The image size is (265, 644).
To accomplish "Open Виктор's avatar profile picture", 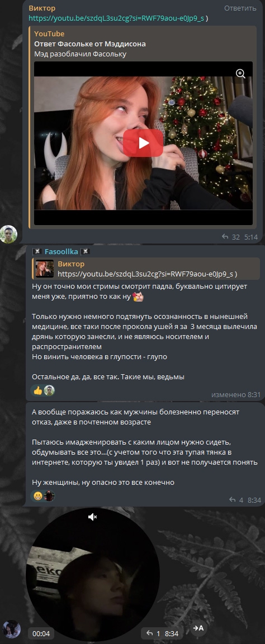I will [x=8, y=234].
